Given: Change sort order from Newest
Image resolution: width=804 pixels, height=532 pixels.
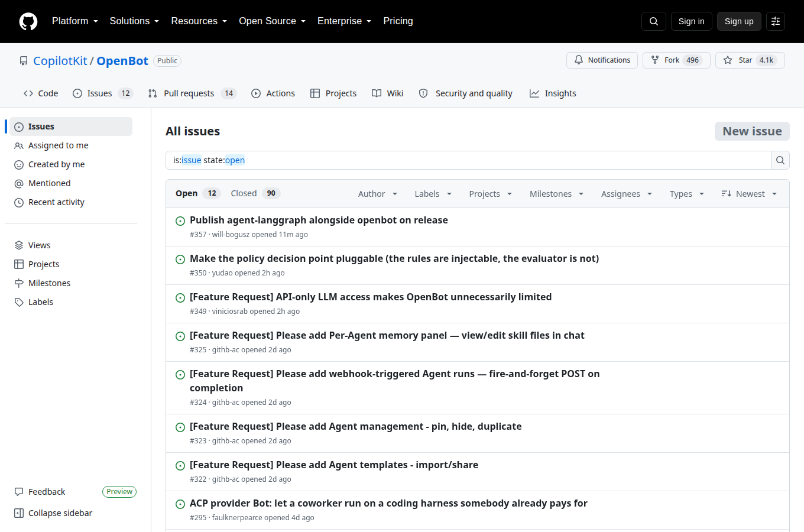Looking at the screenshot, I should pos(749,194).
